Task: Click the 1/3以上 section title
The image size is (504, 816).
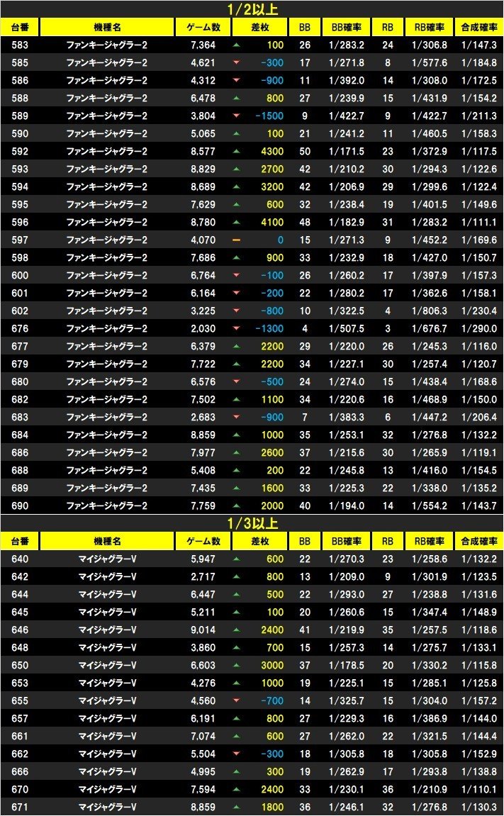Action: (x=252, y=523)
